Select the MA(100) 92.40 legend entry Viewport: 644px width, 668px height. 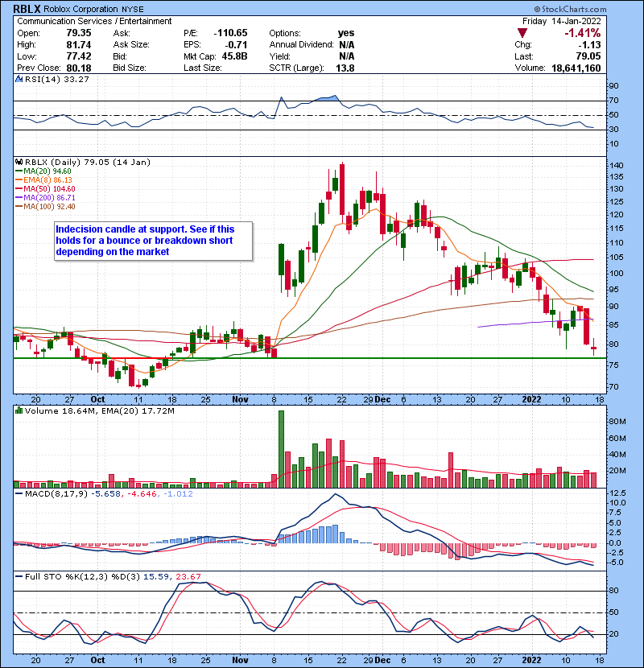[x=45, y=207]
